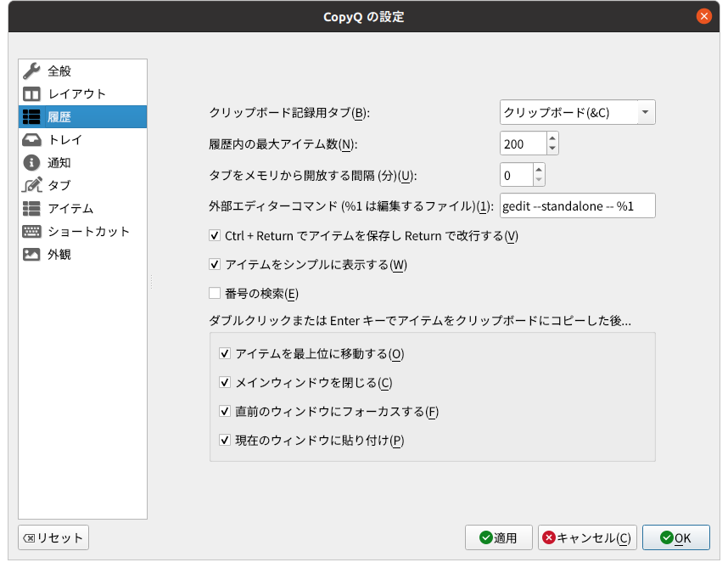Expand the クリップボード記録用タブ dropdown arrow
728x568 pixels.
646,112
